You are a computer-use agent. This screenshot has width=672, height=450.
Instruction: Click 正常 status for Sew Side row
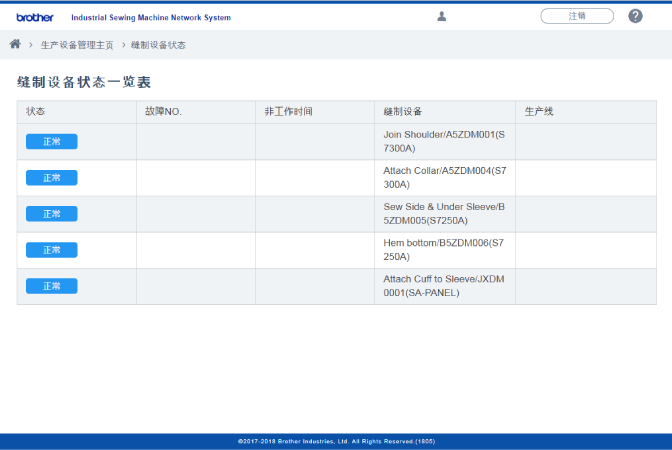pos(51,214)
